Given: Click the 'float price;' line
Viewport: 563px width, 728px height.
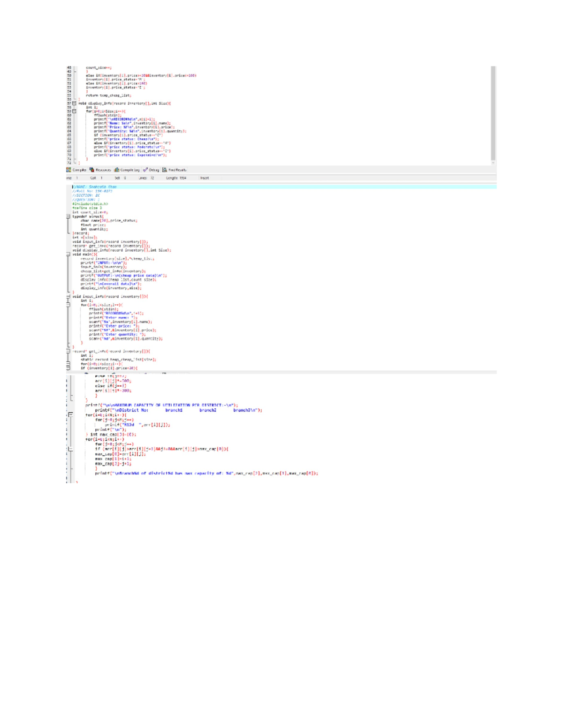Looking at the screenshot, I should pos(92,225).
